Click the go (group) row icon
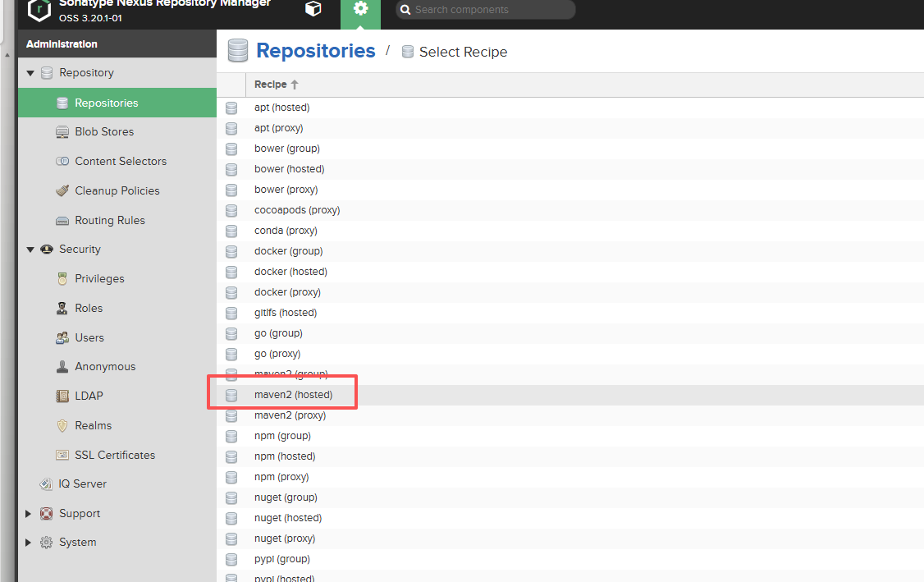The height and width of the screenshot is (582, 924). point(231,334)
